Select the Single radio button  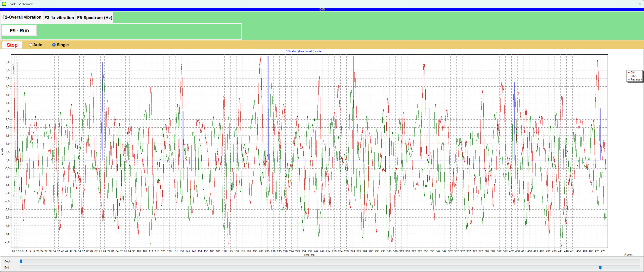point(54,45)
